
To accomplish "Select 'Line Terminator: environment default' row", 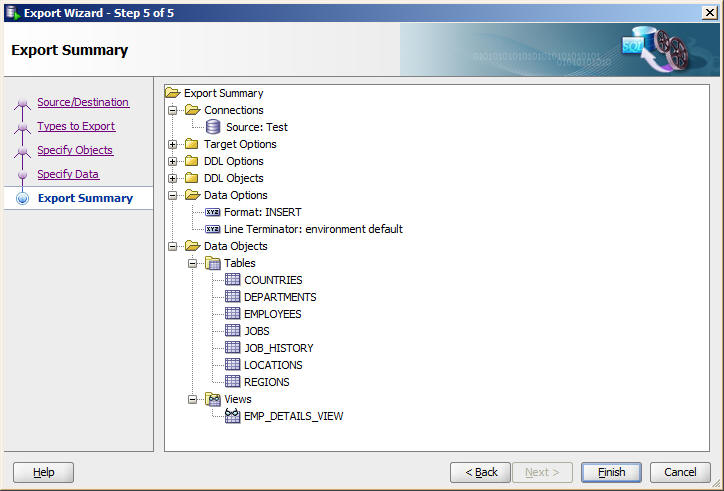I will [x=314, y=229].
